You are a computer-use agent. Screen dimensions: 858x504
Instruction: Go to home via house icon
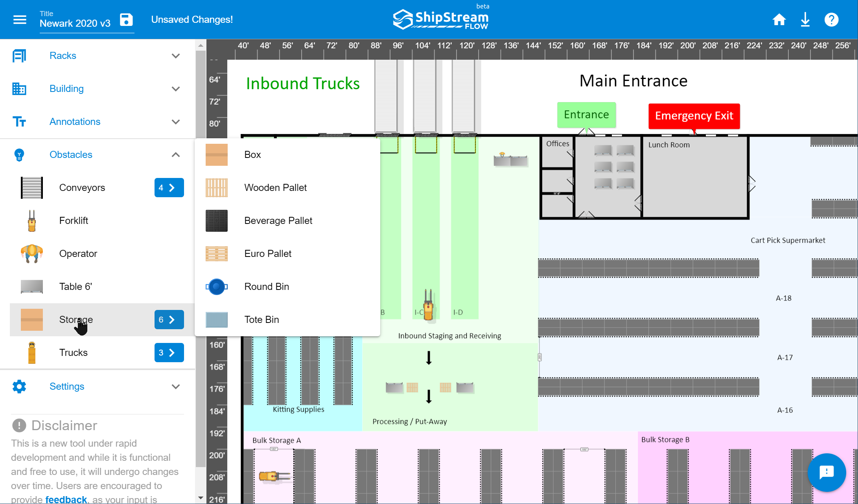[779, 20]
